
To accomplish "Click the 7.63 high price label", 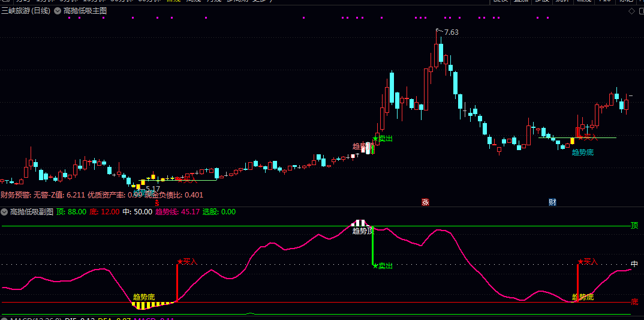I will pyautogui.click(x=452, y=32).
